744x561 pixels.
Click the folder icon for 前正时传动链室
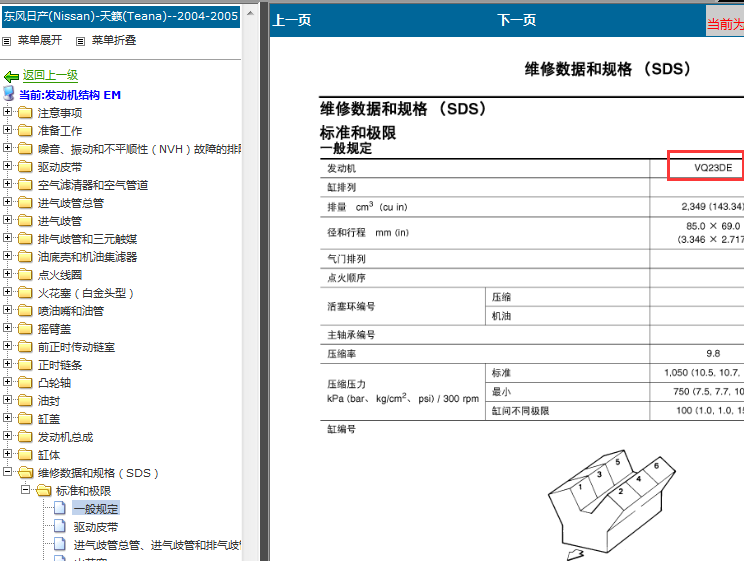tap(25, 346)
